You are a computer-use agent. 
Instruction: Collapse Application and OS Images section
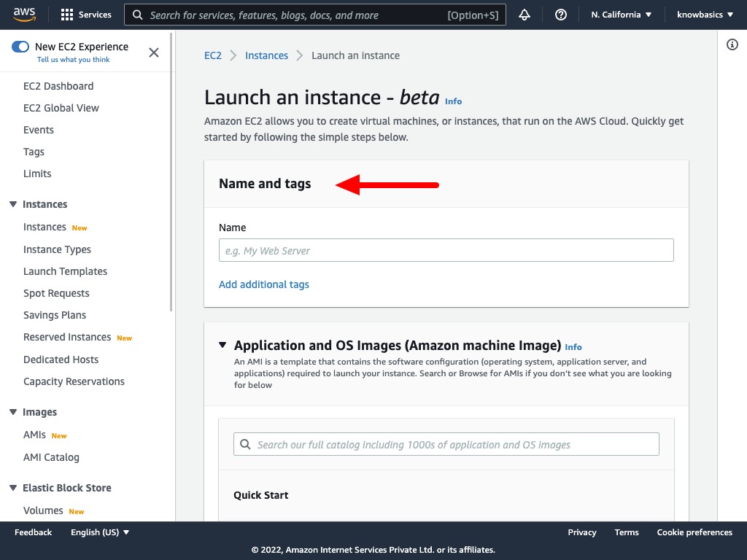[x=222, y=345]
